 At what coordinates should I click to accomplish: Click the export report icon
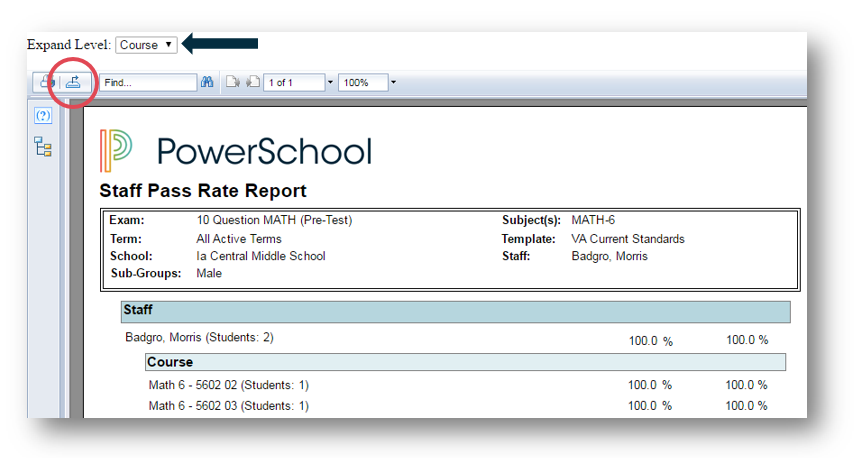pyautogui.click(x=73, y=83)
